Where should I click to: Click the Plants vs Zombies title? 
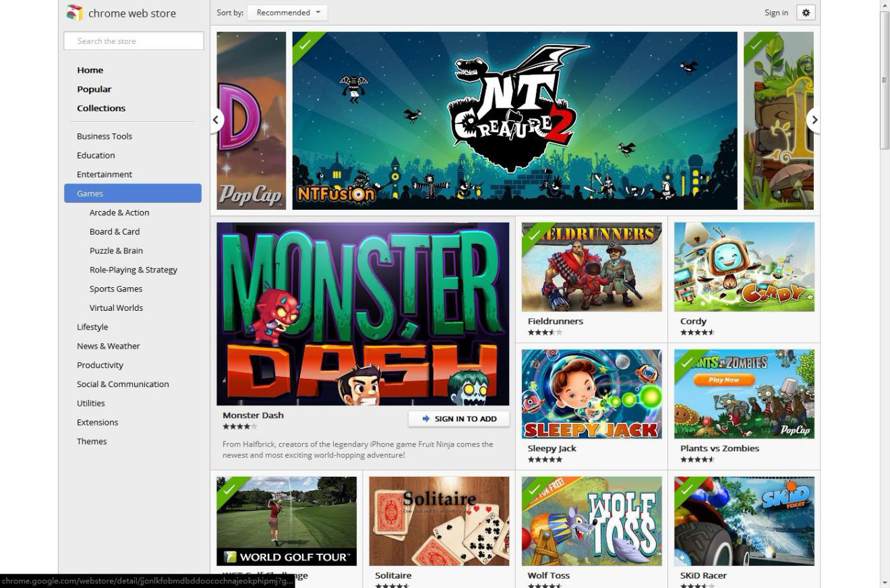(x=720, y=448)
